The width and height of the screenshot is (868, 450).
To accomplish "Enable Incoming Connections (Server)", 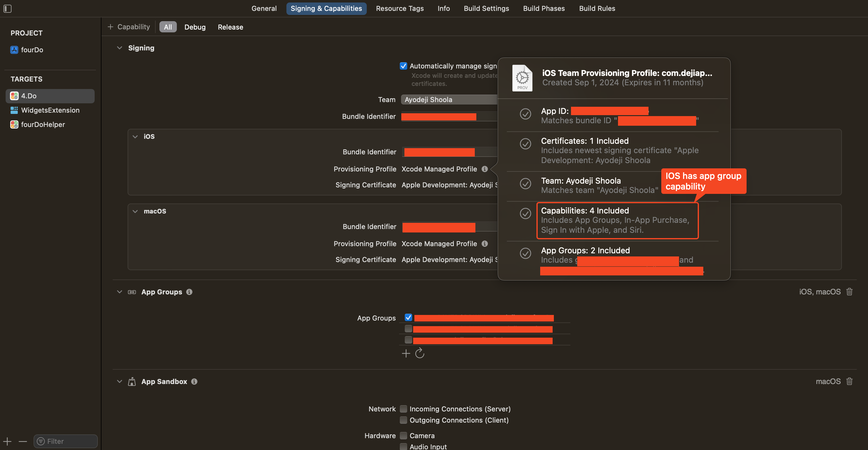I will (403, 409).
